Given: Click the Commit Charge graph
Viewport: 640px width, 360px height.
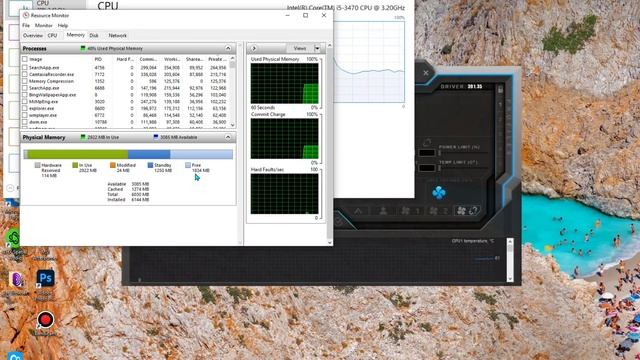Looking at the screenshot, I should pyautogui.click(x=284, y=138).
